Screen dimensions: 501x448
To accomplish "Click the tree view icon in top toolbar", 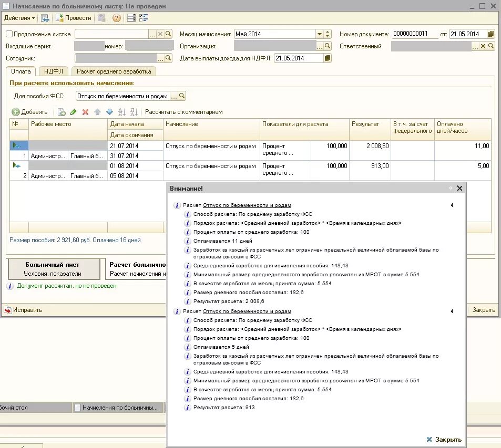I will pos(144,18).
